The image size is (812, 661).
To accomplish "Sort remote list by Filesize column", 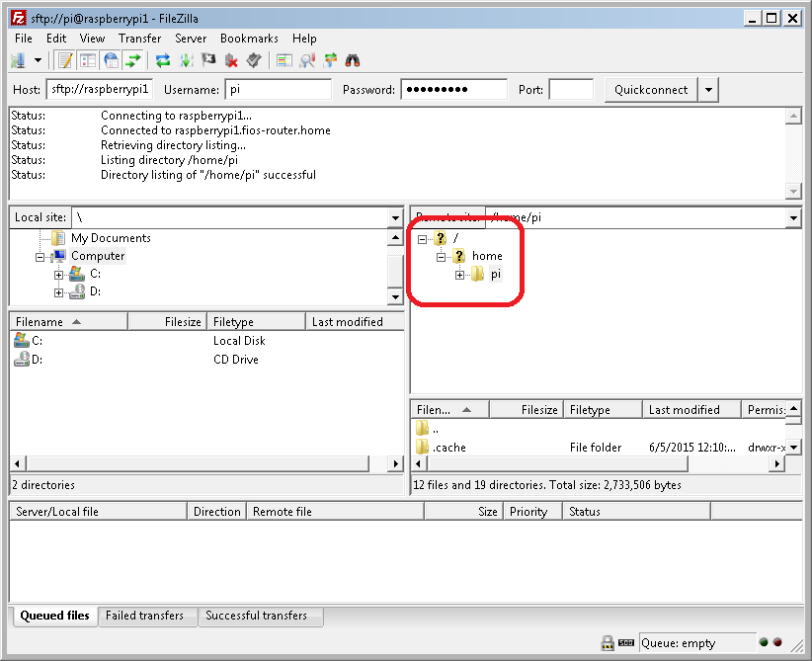I will 527,410.
